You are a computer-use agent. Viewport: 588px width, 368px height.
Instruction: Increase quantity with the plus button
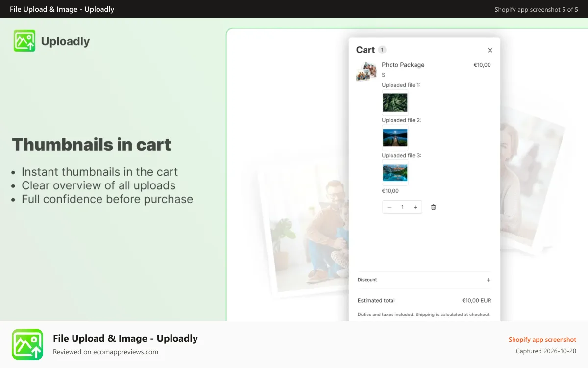coord(416,207)
